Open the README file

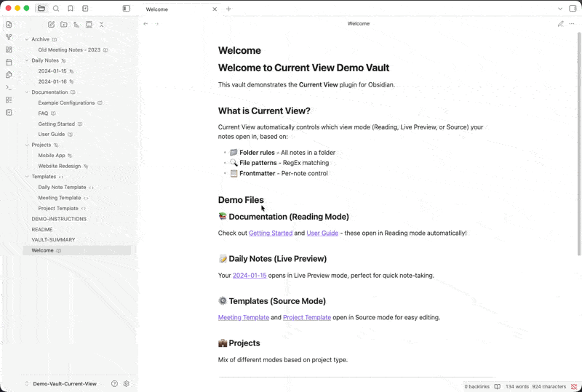pos(42,229)
